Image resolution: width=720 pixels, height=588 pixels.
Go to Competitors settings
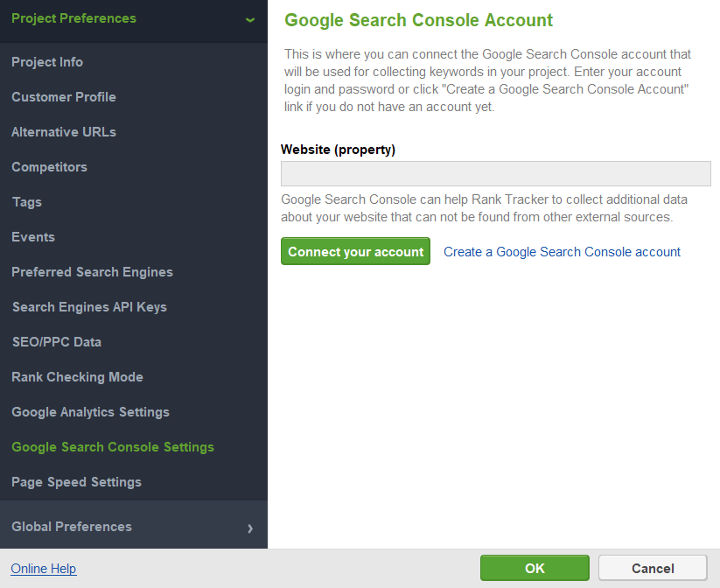pyautogui.click(x=49, y=167)
